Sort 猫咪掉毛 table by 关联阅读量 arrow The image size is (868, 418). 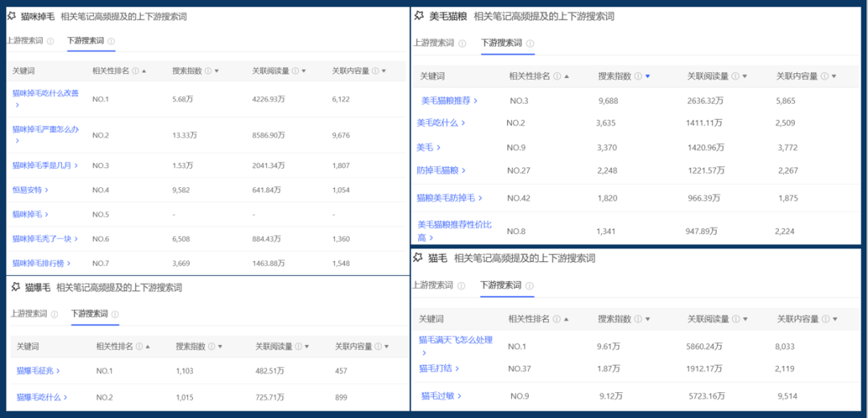tap(304, 71)
